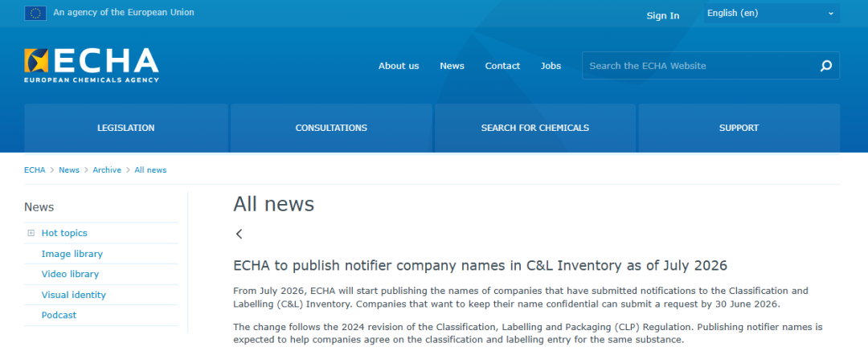Click the ECHA logo

point(92,65)
